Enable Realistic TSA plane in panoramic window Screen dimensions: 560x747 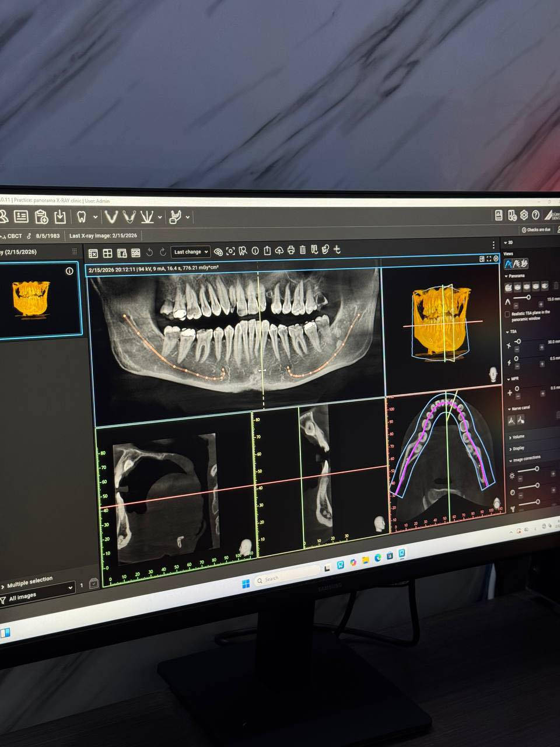[x=507, y=314]
